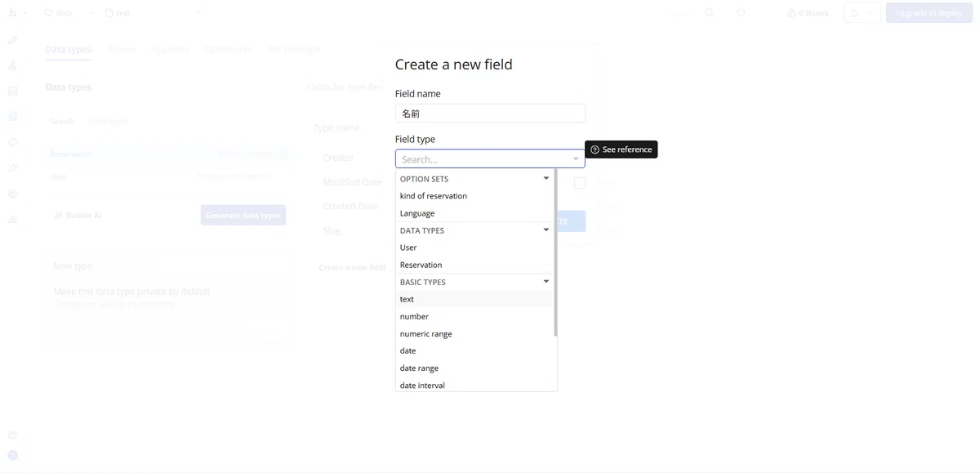Screen dimensions: 980x473
Task: Collapse the DATA TYPES group
Action: click(546, 230)
